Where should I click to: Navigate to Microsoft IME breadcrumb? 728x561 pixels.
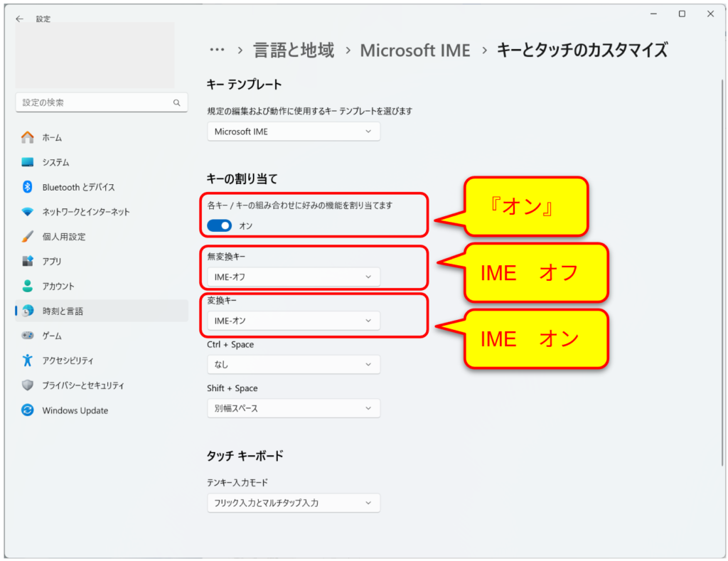[x=415, y=50]
